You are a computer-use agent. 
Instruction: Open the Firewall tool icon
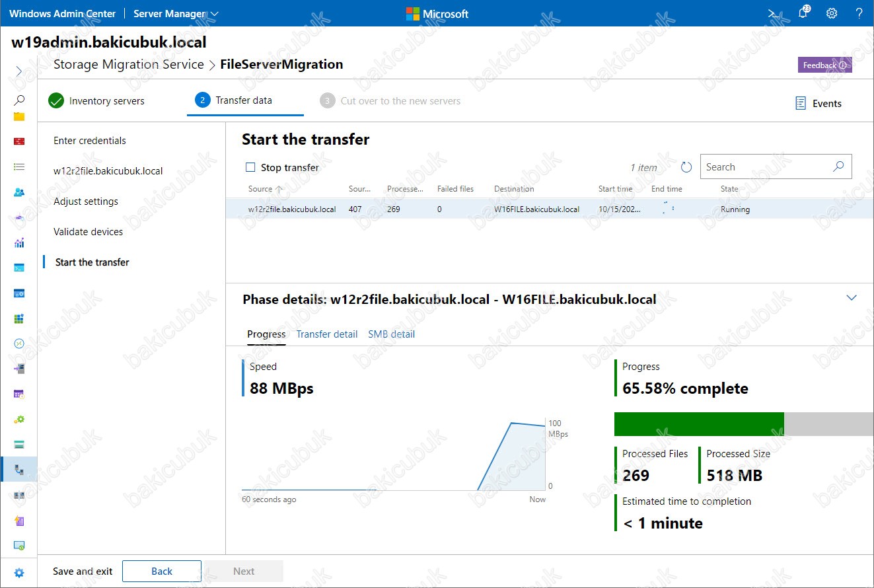coord(19,141)
